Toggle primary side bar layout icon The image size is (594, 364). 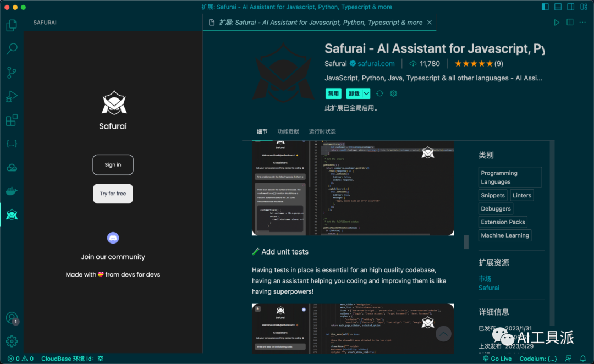coord(545,7)
